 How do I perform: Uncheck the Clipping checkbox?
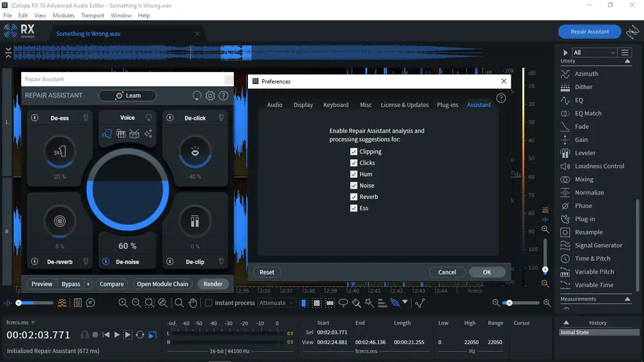pyautogui.click(x=354, y=151)
